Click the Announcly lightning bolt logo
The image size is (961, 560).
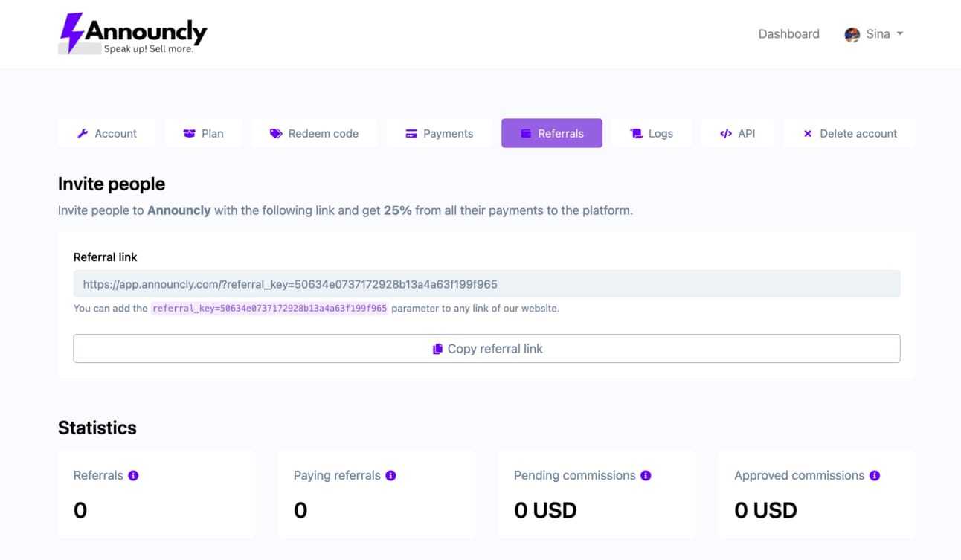pyautogui.click(x=71, y=33)
